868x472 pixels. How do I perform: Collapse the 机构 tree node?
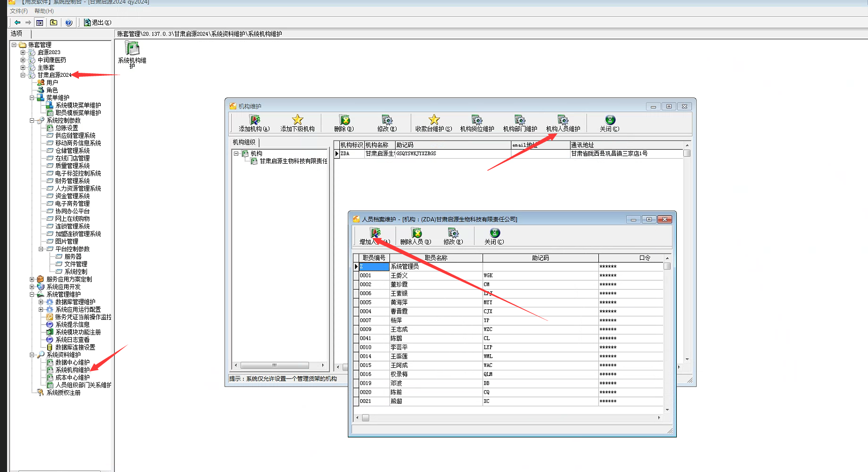(236, 154)
